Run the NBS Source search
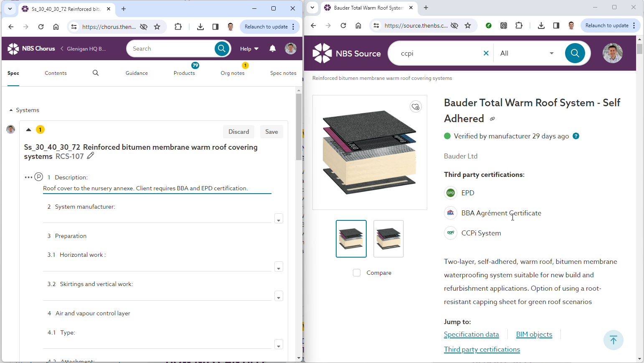This screenshot has width=644, height=363. click(575, 53)
